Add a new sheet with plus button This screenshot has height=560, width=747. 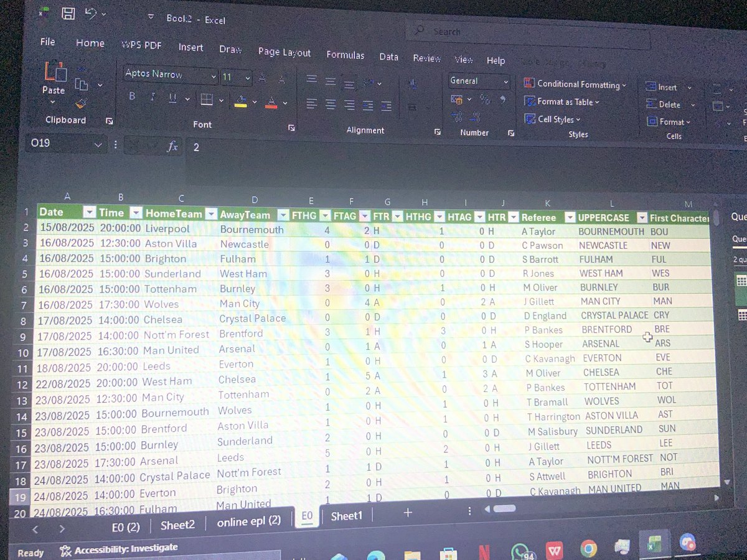coord(408,513)
